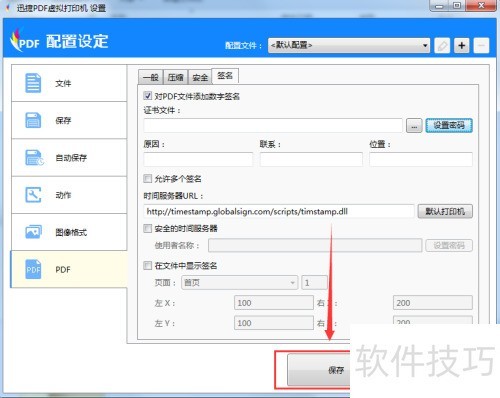
Task: Uncheck 对PDF文件添加数字签名 checkbox
Action: [147, 96]
